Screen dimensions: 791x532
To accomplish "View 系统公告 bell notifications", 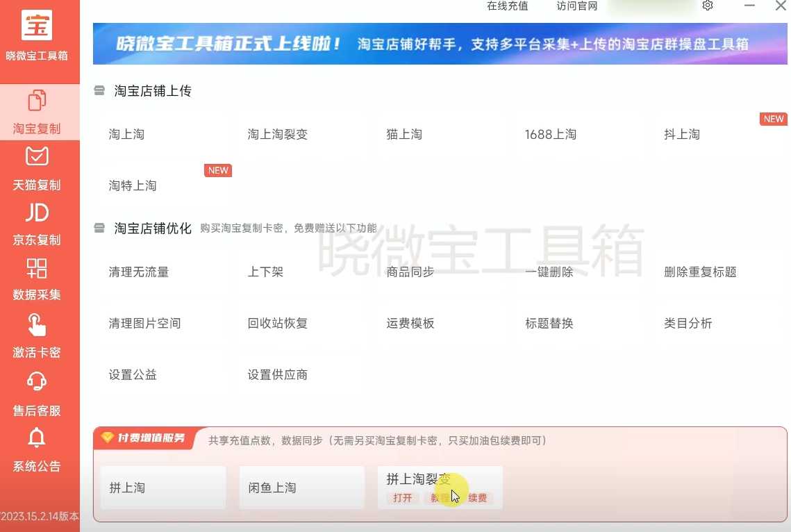I will 37,450.
